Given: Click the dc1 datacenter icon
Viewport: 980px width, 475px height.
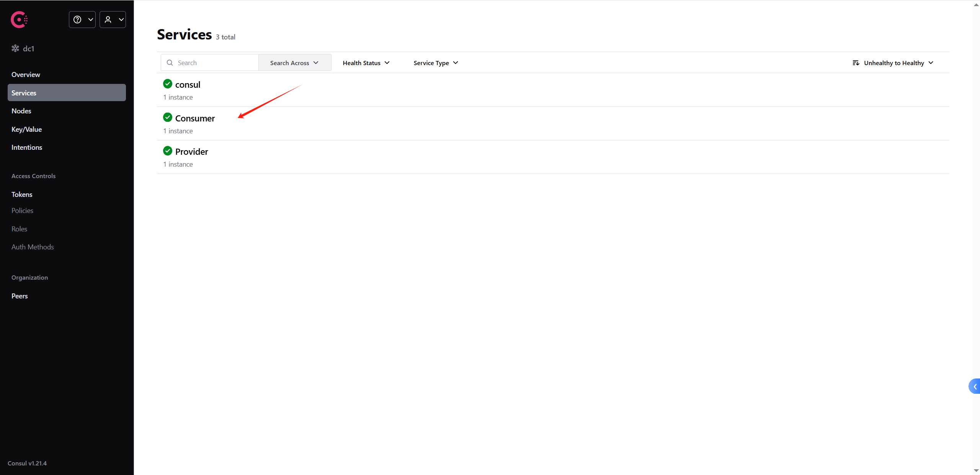Looking at the screenshot, I should tap(15, 48).
